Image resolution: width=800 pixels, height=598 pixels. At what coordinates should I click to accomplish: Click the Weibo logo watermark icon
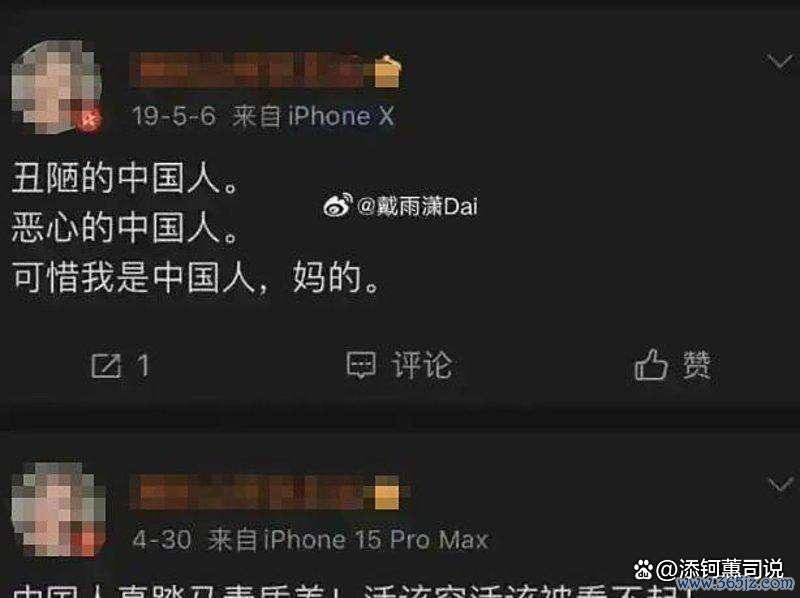pyautogui.click(x=338, y=206)
